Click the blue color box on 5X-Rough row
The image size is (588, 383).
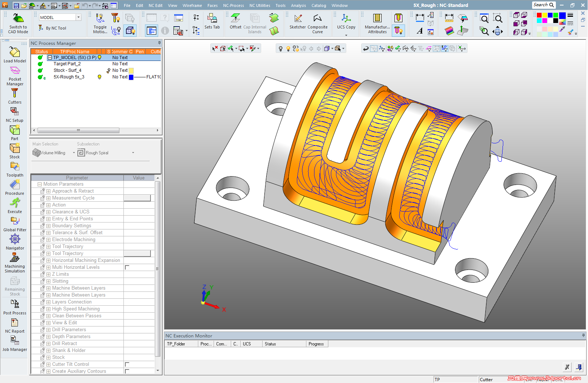click(131, 77)
